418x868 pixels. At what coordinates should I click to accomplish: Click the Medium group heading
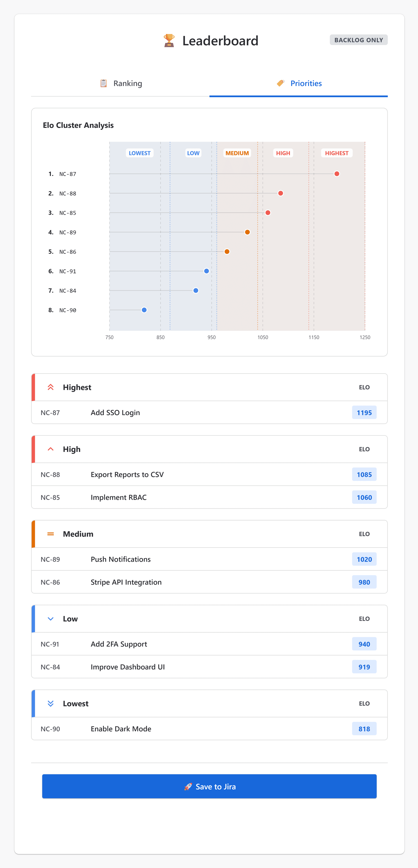click(78, 534)
